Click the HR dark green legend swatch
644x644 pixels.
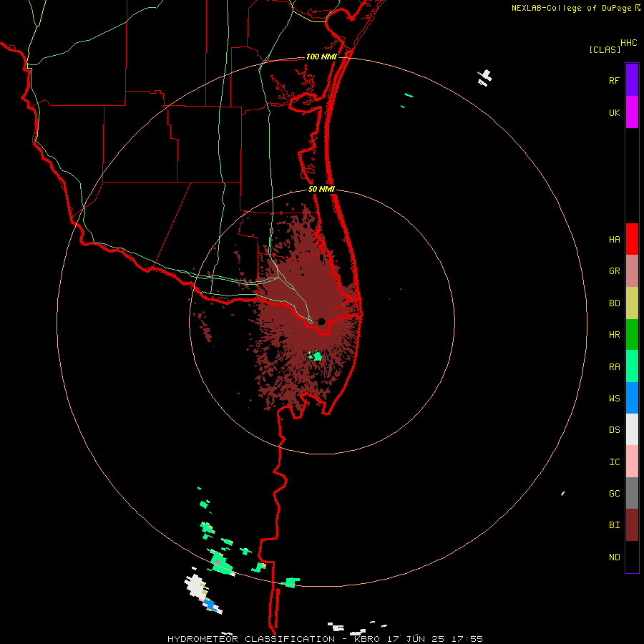point(632,334)
